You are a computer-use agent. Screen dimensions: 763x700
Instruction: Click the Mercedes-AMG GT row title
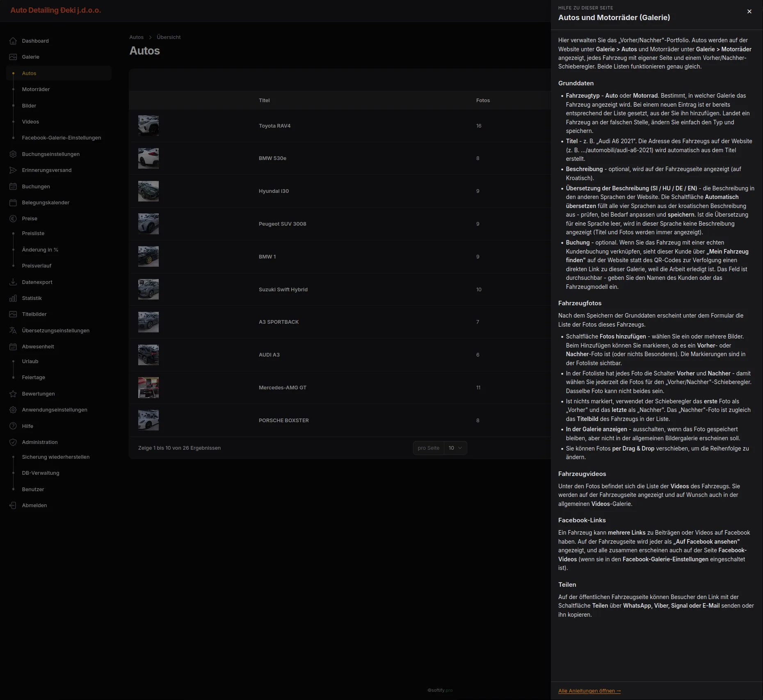coord(283,388)
